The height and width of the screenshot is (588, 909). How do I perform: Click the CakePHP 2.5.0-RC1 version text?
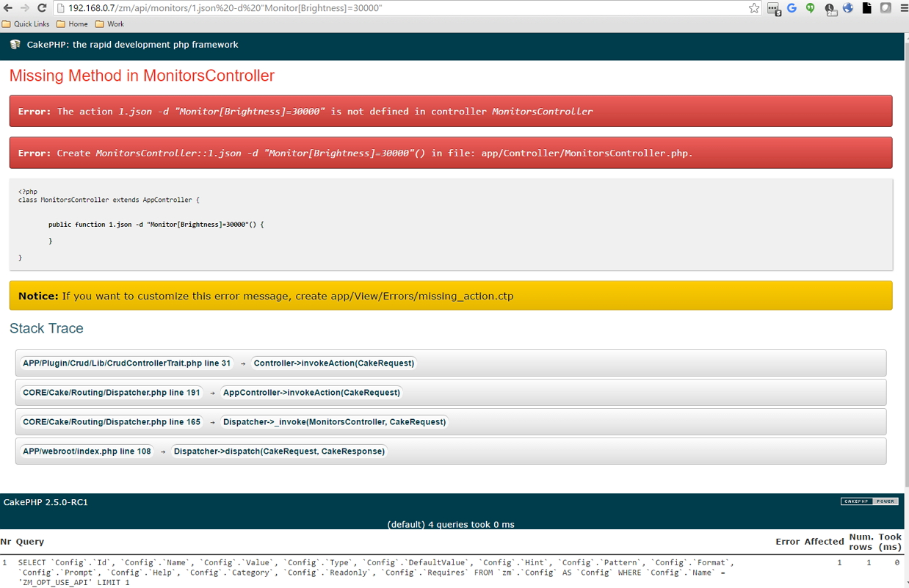(x=46, y=502)
